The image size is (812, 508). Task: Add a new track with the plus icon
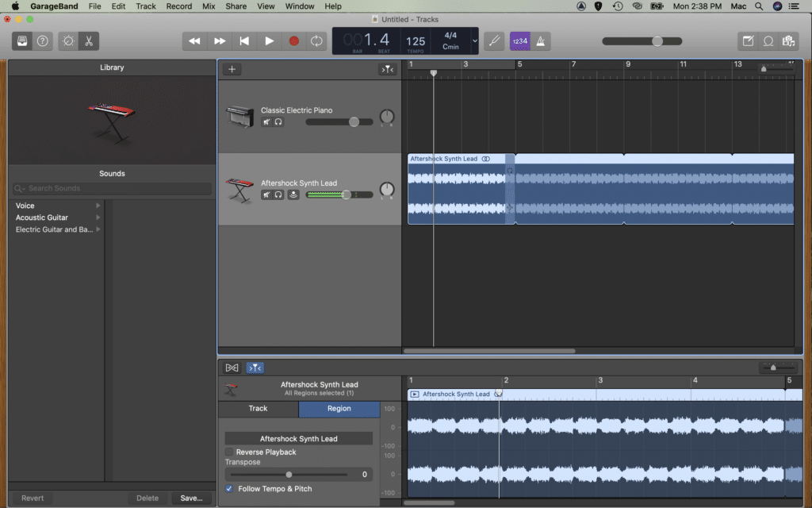(x=232, y=69)
